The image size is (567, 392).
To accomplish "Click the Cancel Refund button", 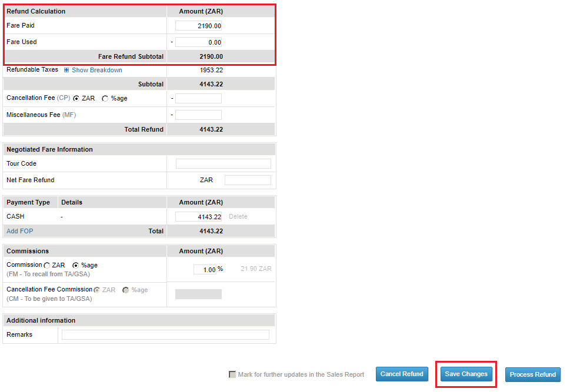I will 402,374.
